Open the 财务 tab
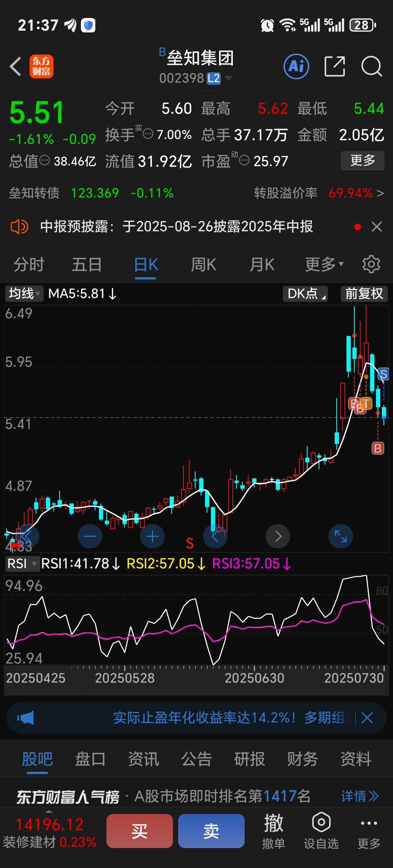This screenshot has width=393, height=868. (302, 759)
